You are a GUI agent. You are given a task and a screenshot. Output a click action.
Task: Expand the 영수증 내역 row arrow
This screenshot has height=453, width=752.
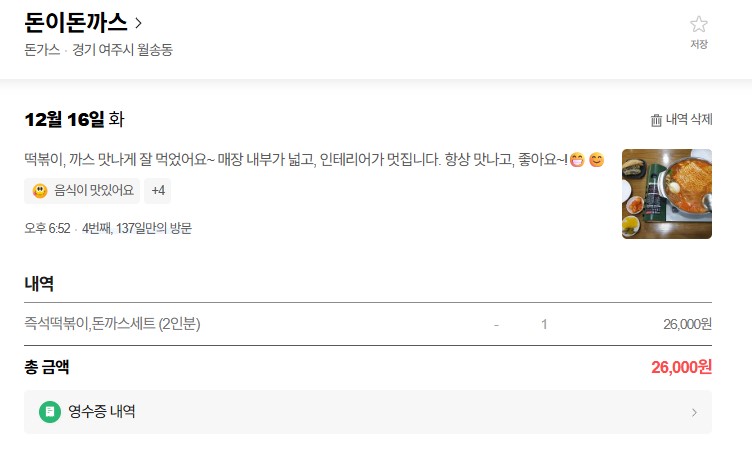[694, 412]
